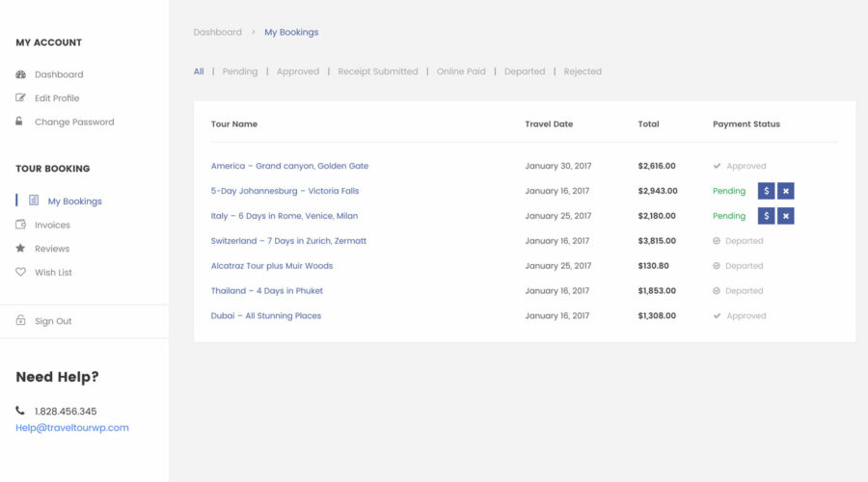The height and width of the screenshot is (482, 868).
Task: Open My Bookings in sidebar menu
Action: click(74, 201)
